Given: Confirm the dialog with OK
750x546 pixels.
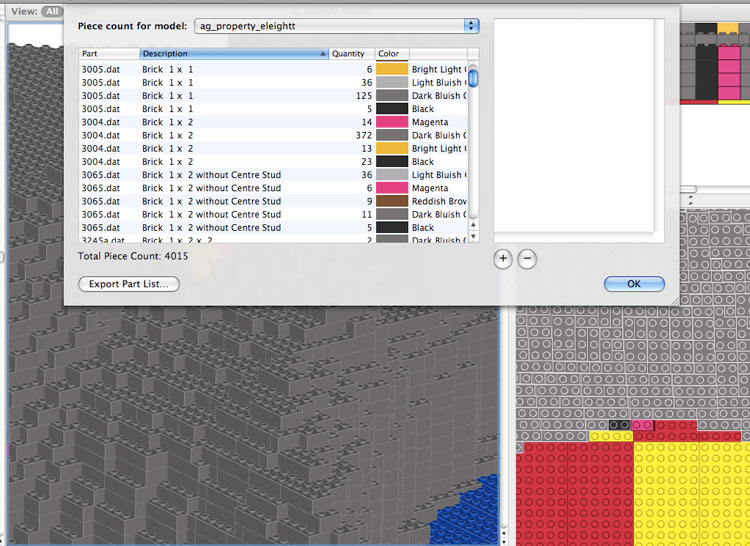Looking at the screenshot, I should click(634, 284).
